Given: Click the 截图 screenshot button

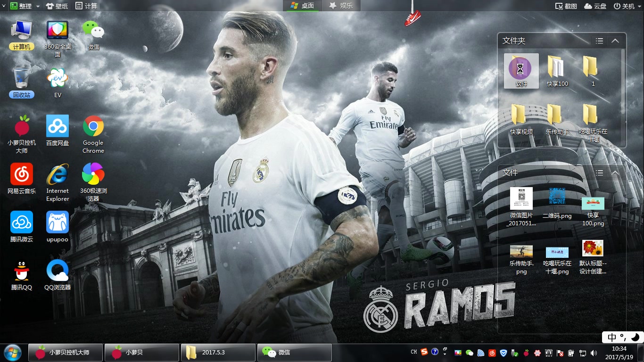Looking at the screenshot, I should pos(566,6).
